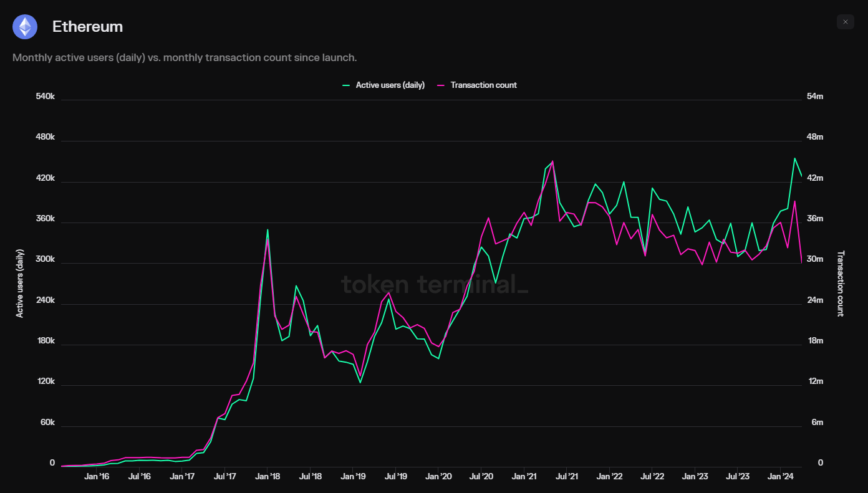Expand the Jan '24 axis label
The width and height of the screenshot is (868, 493).
(x=781, y=476)
